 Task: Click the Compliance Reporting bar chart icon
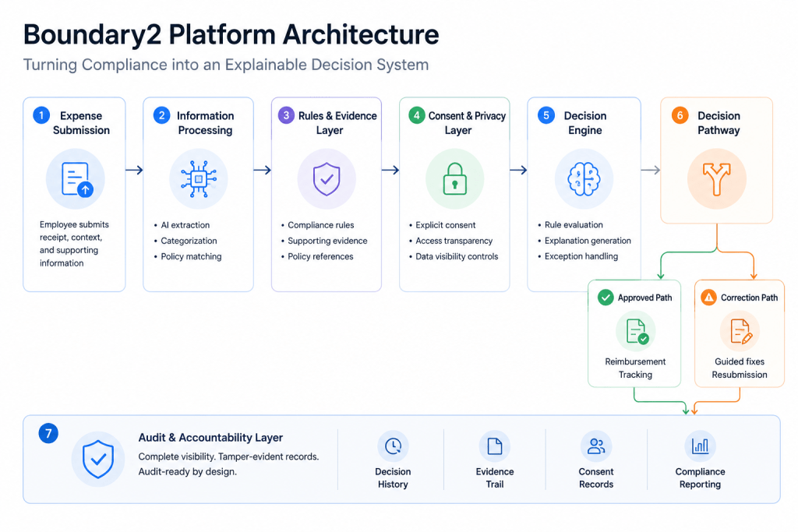point(701,446)
